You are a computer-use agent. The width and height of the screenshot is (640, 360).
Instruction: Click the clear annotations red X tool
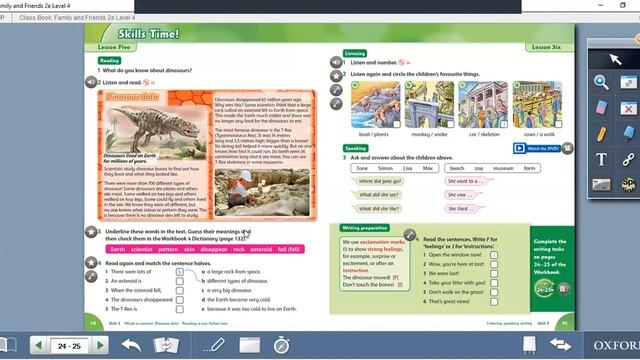(629, 109)
